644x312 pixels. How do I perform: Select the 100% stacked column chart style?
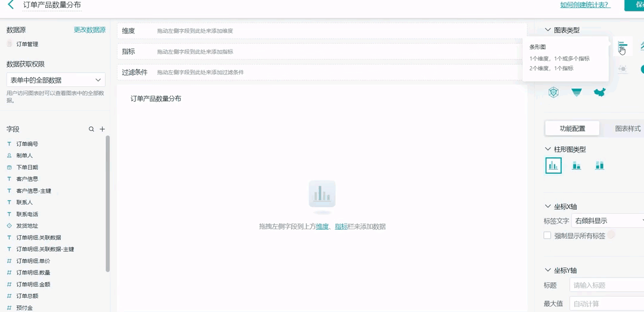(x=599, y=166)
